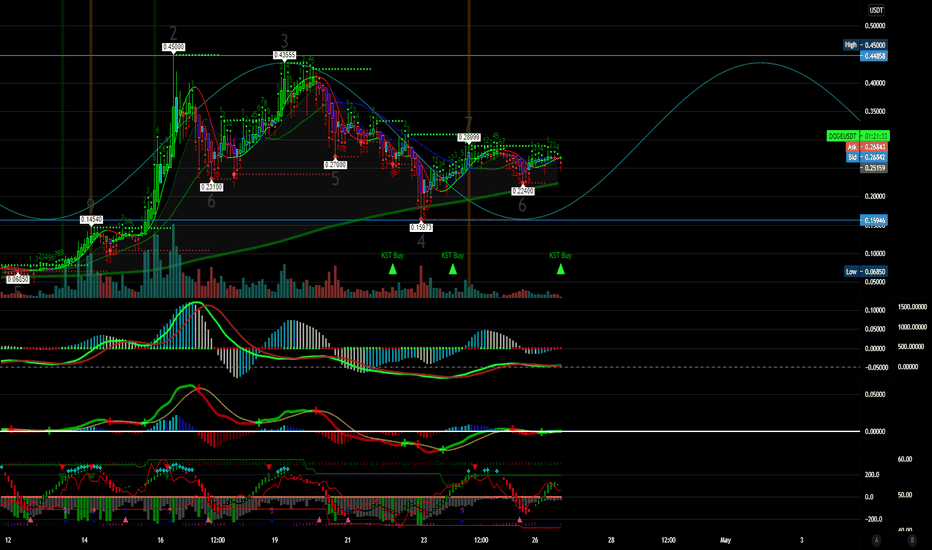Select the 0.15946 horizontal line label
The image size is (932, 550).
pyautogui.click(x=874, y=221)
